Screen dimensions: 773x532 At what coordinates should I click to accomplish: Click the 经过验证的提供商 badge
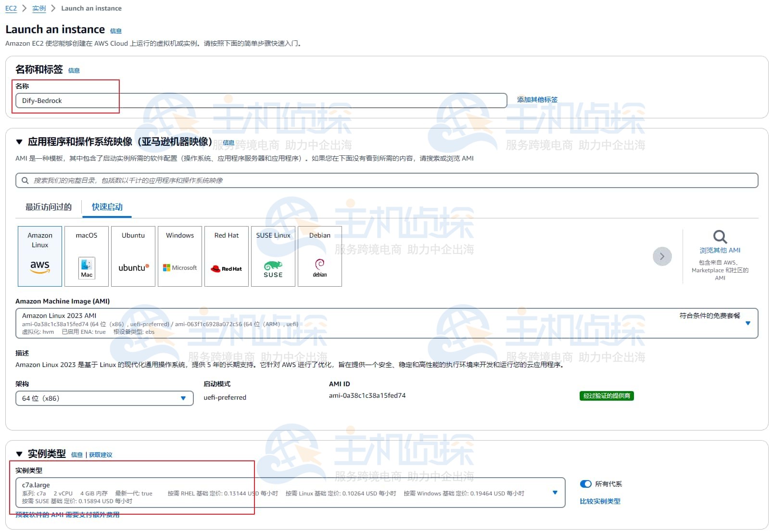(607, 396)
